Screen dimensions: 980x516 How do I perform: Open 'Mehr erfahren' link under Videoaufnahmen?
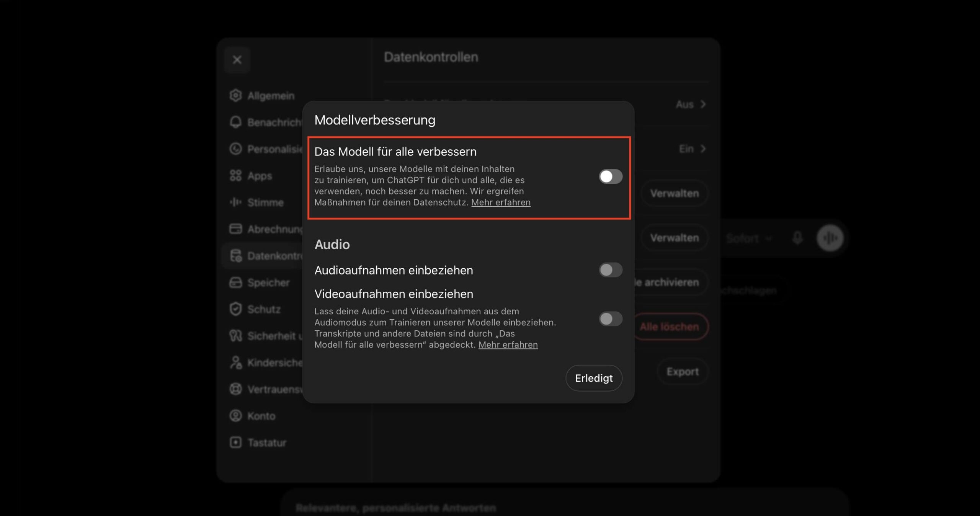[x=508, y=345]
